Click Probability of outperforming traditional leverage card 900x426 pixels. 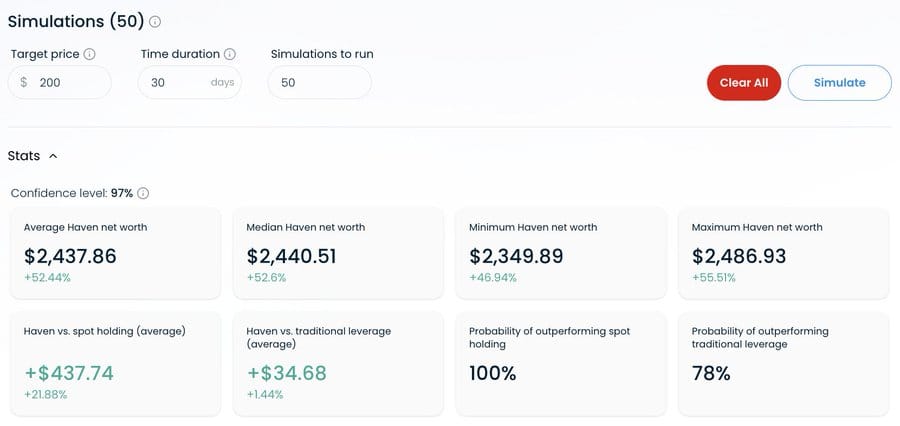coord(783,363)
